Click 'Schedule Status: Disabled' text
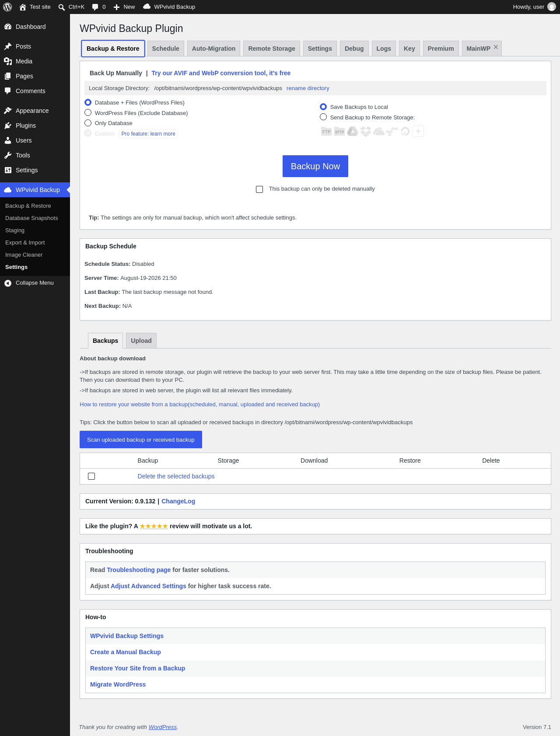The height and width of the screenshot is (736, 560). (x=119, y=264)
